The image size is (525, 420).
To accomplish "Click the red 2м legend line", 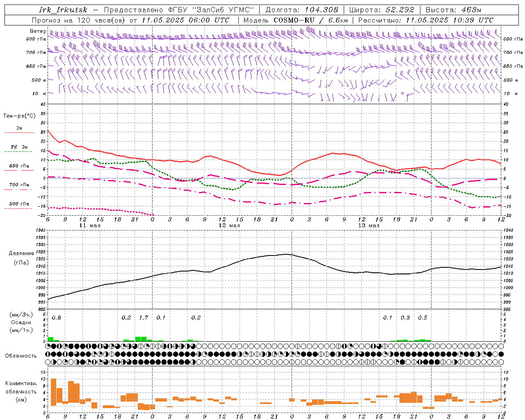I will 19,132.
